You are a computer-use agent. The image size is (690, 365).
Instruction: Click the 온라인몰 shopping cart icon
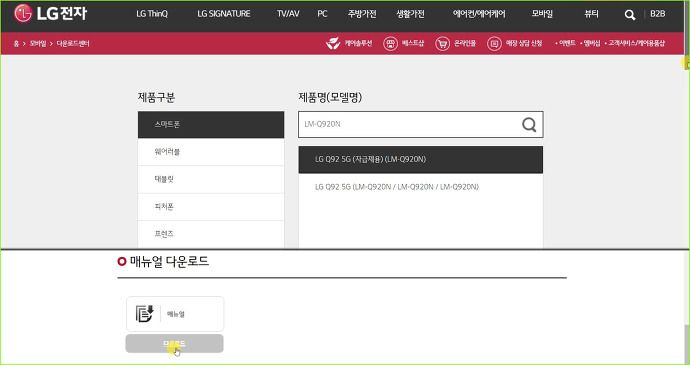coord(442,44)
